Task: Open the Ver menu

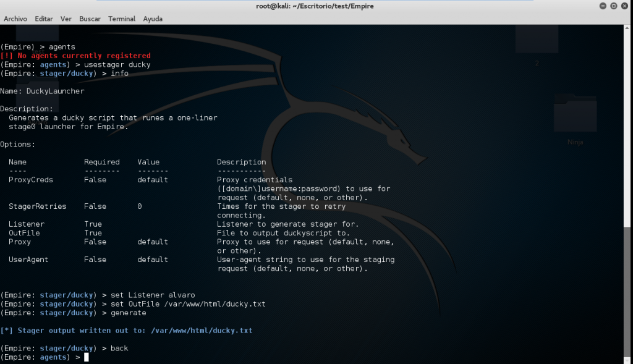Action: [66, 19]
